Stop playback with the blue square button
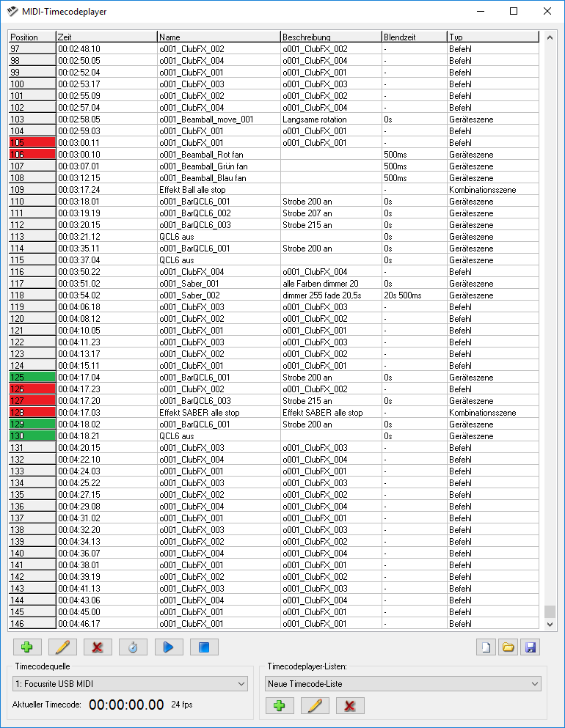This screenshot has height=728, width=565. [x=204, y=647]
